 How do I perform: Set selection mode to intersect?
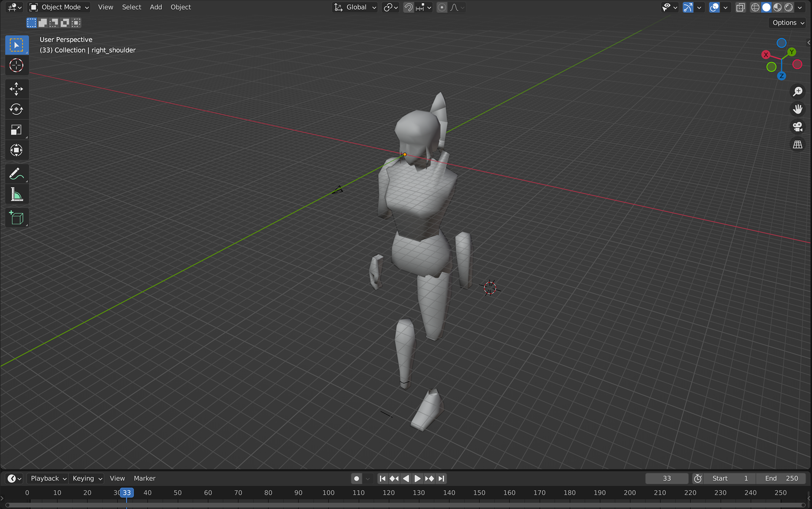coord(76,23)
